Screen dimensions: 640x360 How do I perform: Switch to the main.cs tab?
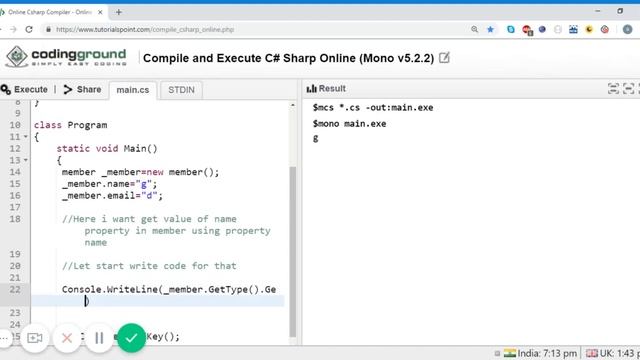click(133, 90)
